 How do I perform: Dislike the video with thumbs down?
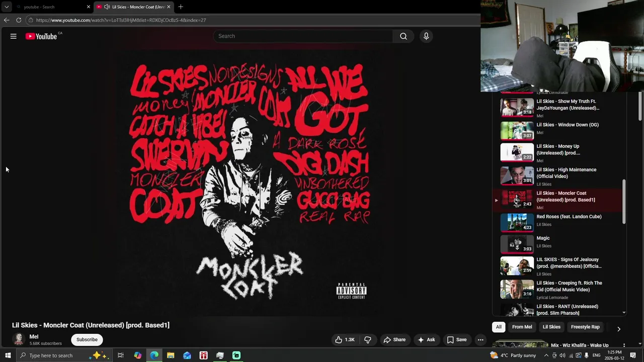[368, 340]
